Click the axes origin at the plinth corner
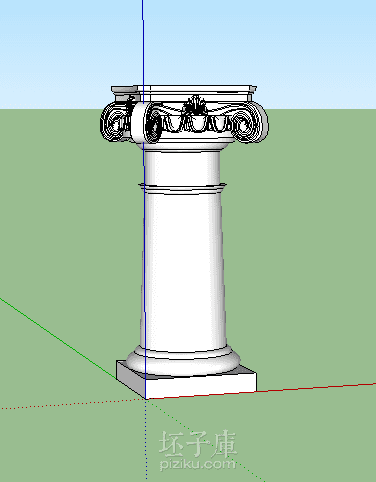The image size is (376, 482). [146, 399]
